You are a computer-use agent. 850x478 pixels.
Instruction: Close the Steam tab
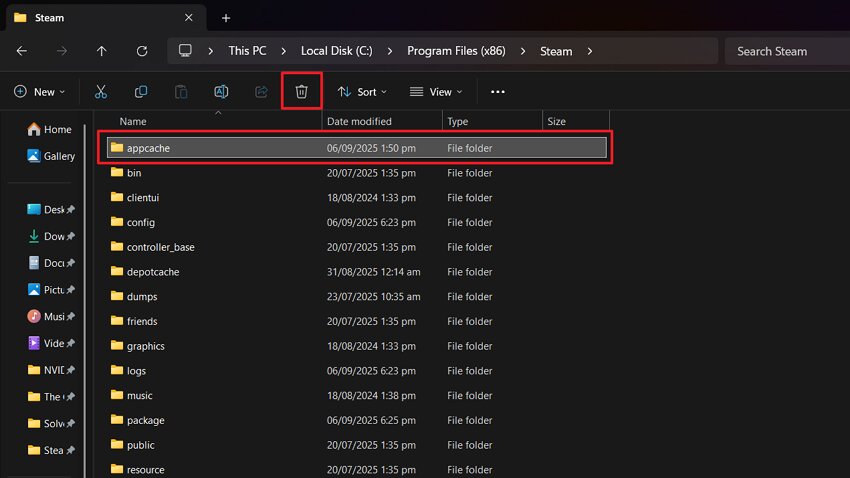tap(189, 18)
